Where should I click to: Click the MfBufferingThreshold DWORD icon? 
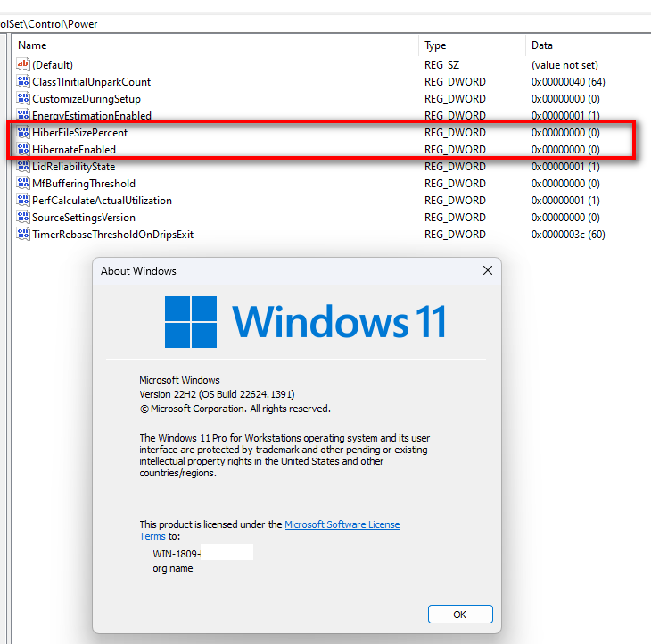[23, 183]
